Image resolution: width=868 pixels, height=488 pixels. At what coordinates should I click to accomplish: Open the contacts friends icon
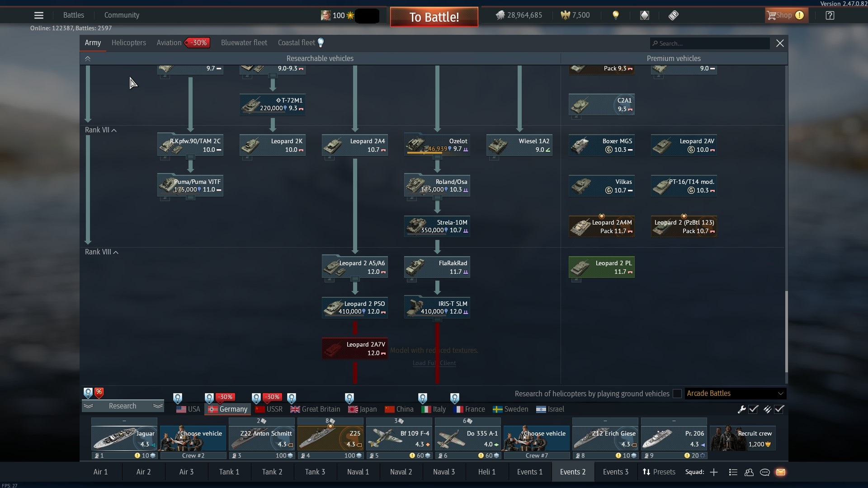749,472
